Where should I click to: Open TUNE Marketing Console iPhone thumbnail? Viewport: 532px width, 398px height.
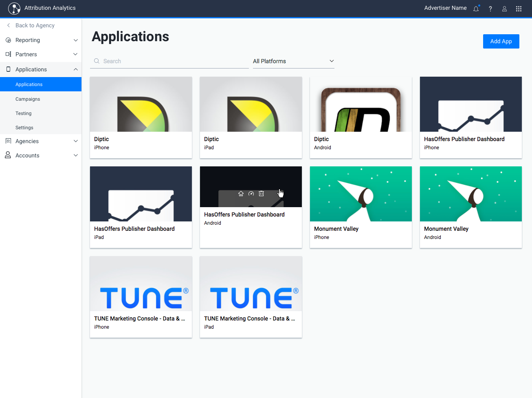(x=141, y=283)
